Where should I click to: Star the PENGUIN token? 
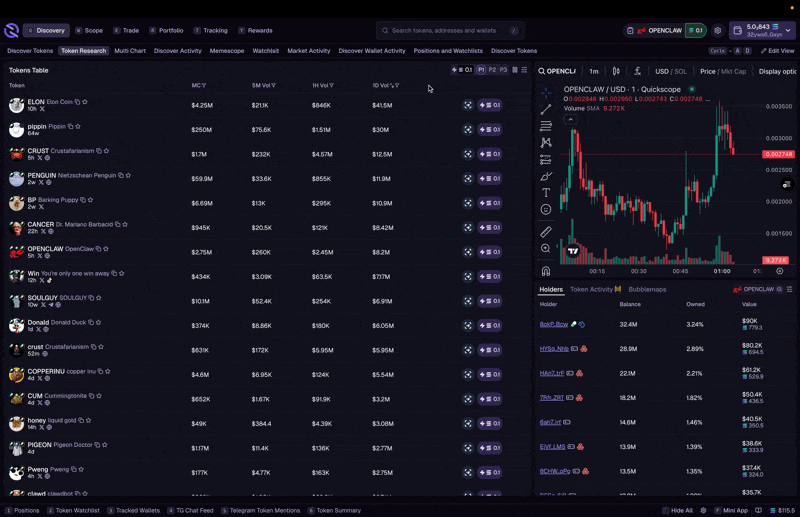point(128,176)
